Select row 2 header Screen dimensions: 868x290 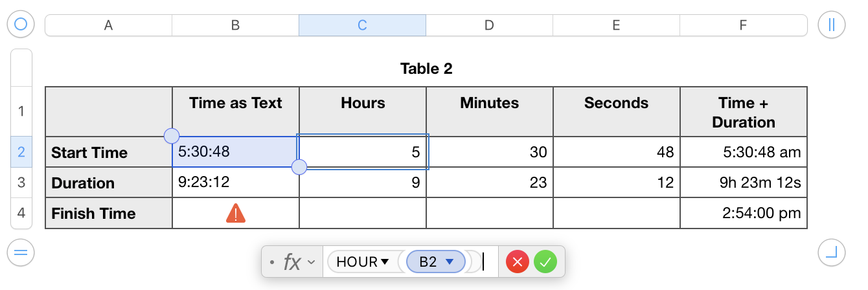pos(21,153)
